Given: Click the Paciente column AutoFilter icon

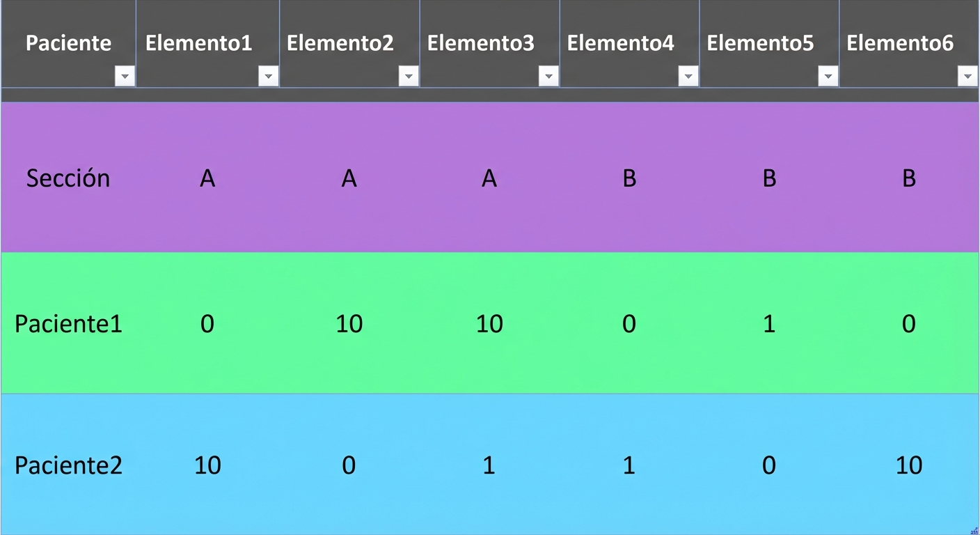Looking at the screenshot, I should 125,75.
